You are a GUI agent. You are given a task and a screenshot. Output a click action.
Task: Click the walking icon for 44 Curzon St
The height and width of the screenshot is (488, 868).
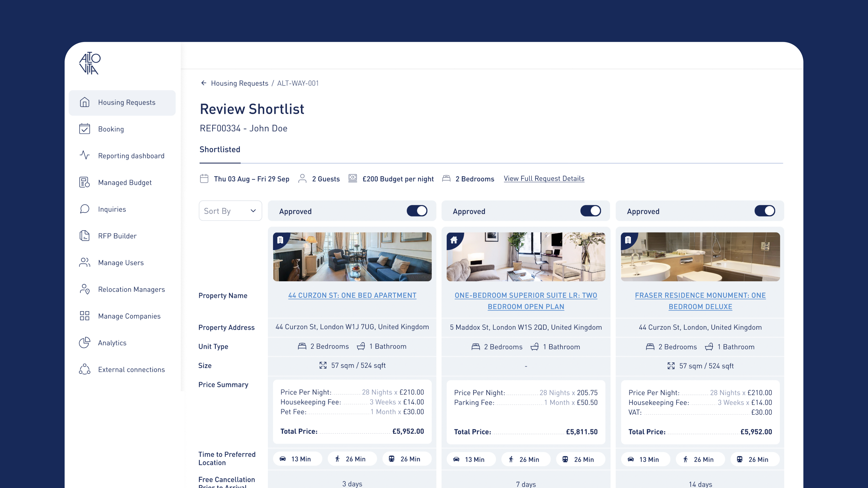[x=337, y=459]
